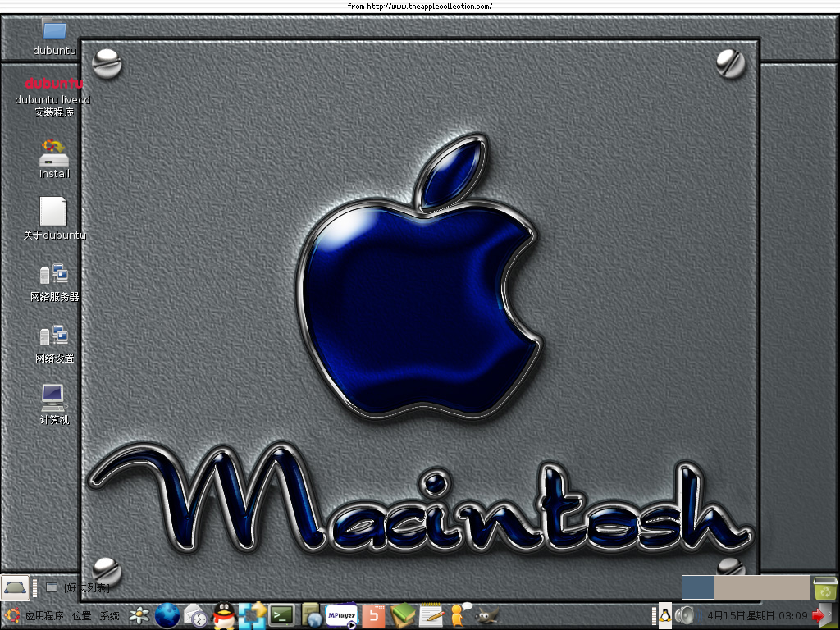The height and width of the screenshot is (630, 840).
Task: Launch the notepad text editor
Action: 431,615
